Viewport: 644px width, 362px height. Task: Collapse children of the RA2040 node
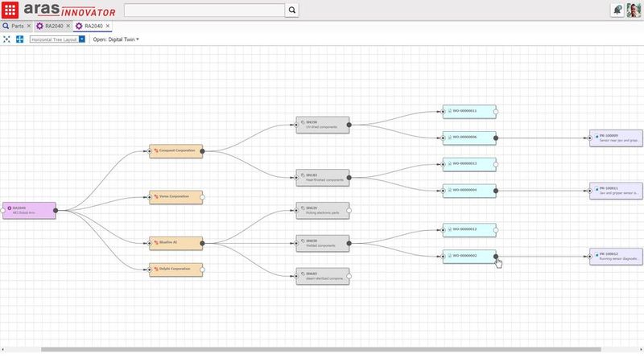click(56, 211)
